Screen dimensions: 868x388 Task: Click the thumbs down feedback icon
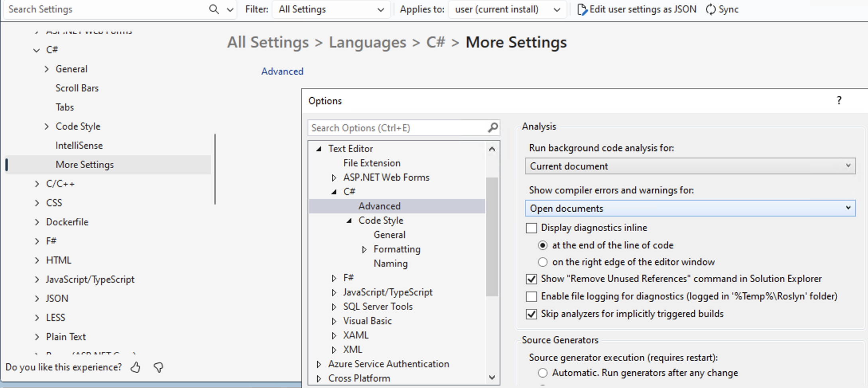(x=158, y=367)
